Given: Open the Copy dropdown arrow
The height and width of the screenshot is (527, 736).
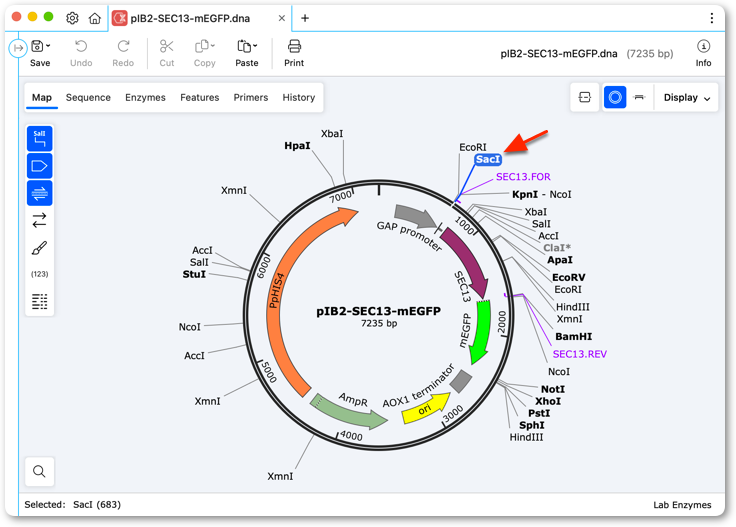Looking at the screenshot, I should [213, 46].
